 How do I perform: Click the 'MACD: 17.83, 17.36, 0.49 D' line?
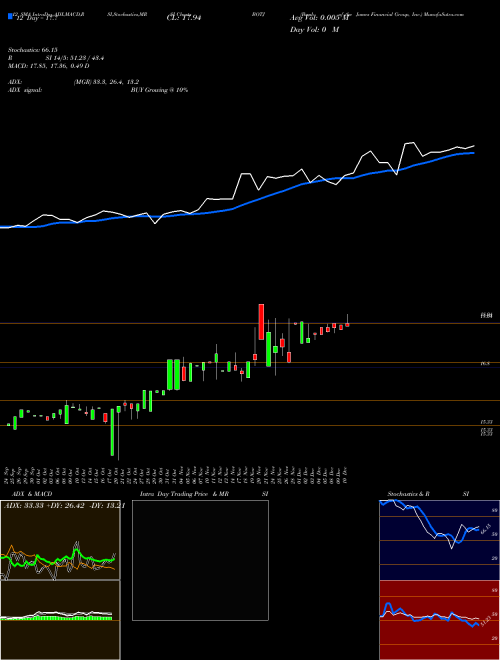48,66
